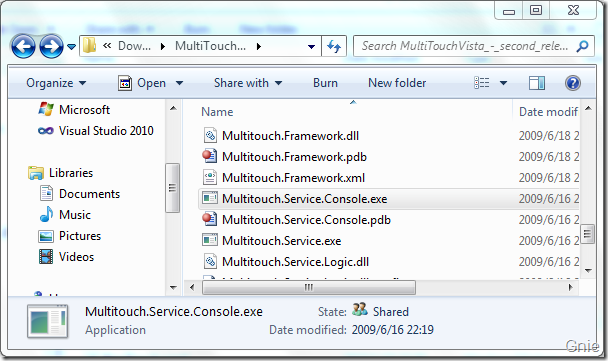Select the Multitouch.Framework.dll file icon
Screen dimensions: 608x361
[x=210, y=136]
